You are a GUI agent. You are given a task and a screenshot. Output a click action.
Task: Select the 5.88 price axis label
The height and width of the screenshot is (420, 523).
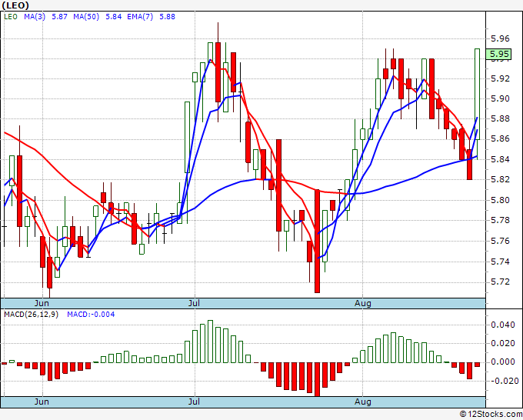tap(501, 118)
